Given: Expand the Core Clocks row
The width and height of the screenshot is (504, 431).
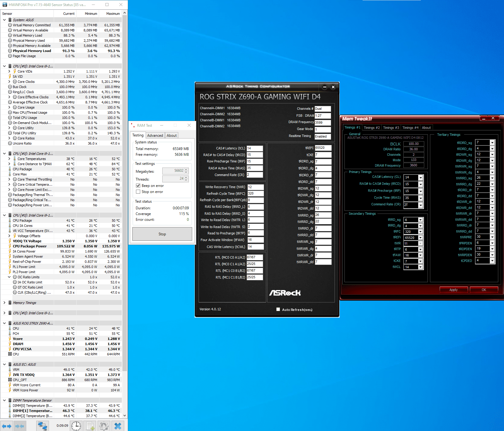Looking at the screenshot, I should pyautogui.click(x=9, y=82).
